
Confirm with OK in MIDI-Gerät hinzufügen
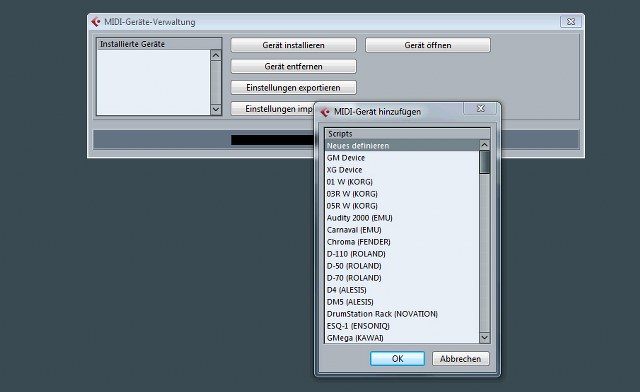pyautogui.click(x=398, y=359)
